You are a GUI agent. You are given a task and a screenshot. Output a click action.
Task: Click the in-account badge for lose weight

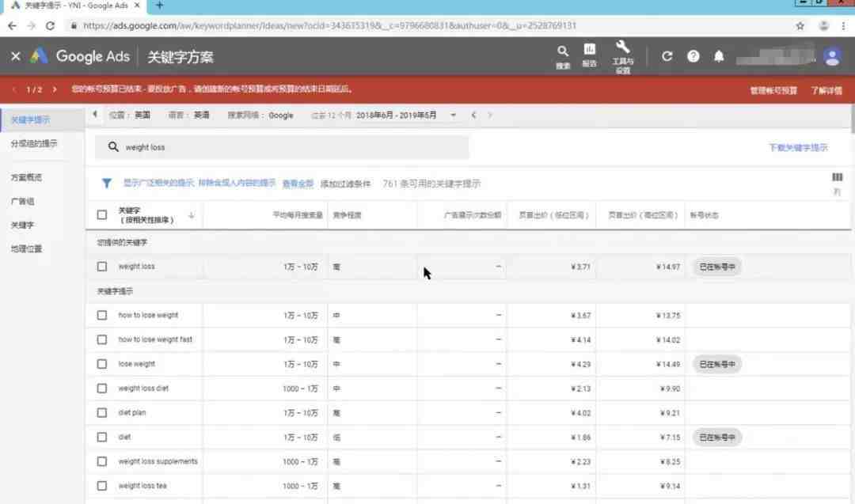coord(717,364)
